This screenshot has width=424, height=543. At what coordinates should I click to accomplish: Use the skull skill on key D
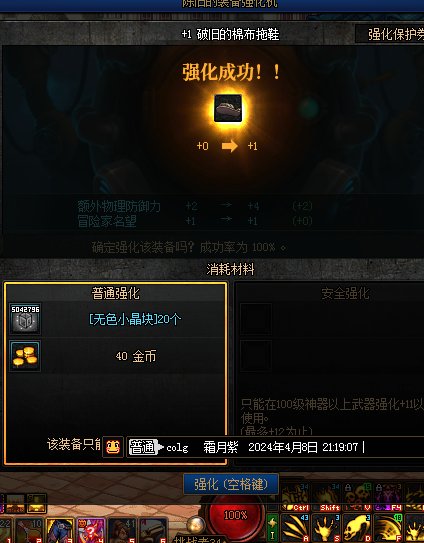[357, 528]
